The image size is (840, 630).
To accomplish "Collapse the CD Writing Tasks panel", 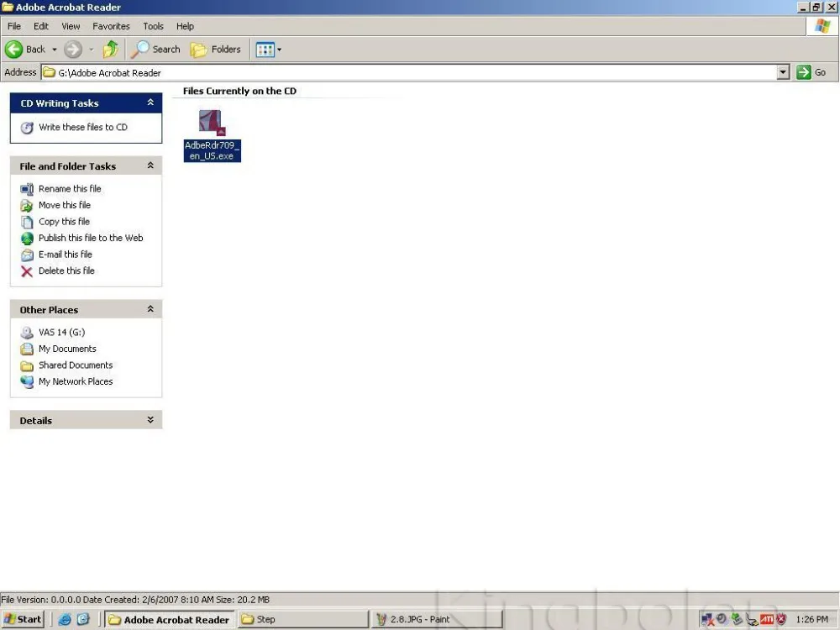I will [x=150, y=102].
